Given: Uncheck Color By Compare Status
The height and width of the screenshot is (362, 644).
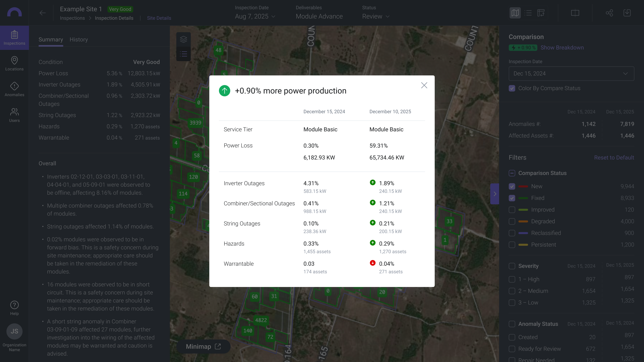Looking at the screenshot, I should coord(512,88).
